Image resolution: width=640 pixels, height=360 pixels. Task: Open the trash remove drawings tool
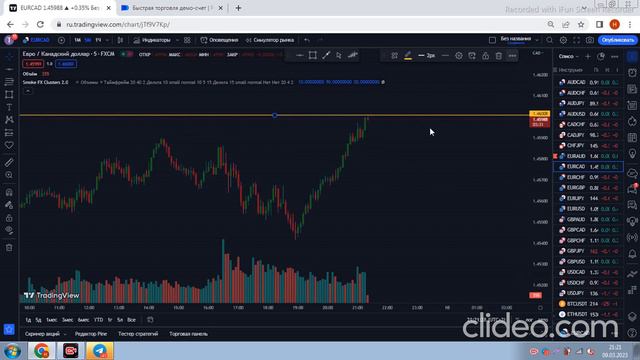point(9,248)
